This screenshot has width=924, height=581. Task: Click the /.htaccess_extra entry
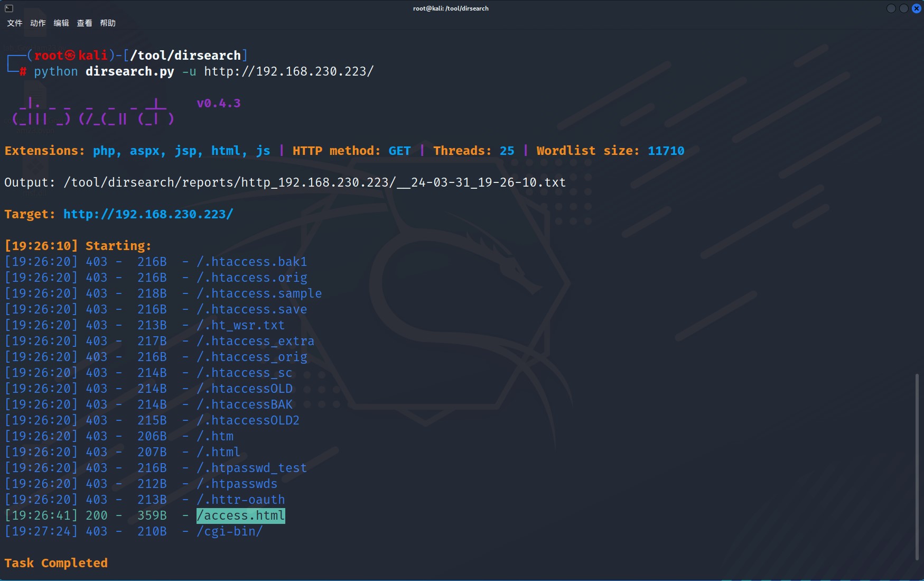[256, 341]
